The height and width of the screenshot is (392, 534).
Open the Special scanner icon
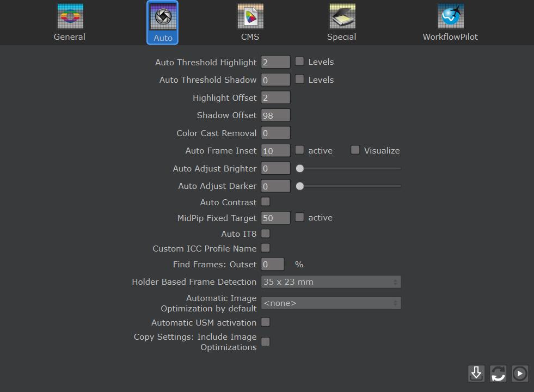coord(342,17)
